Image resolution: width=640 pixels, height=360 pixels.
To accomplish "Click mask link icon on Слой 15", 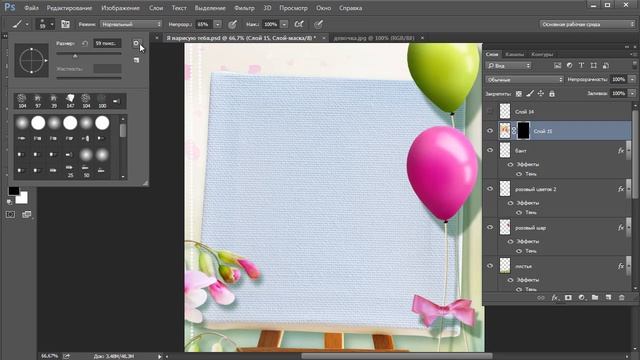I will [514, 131].
